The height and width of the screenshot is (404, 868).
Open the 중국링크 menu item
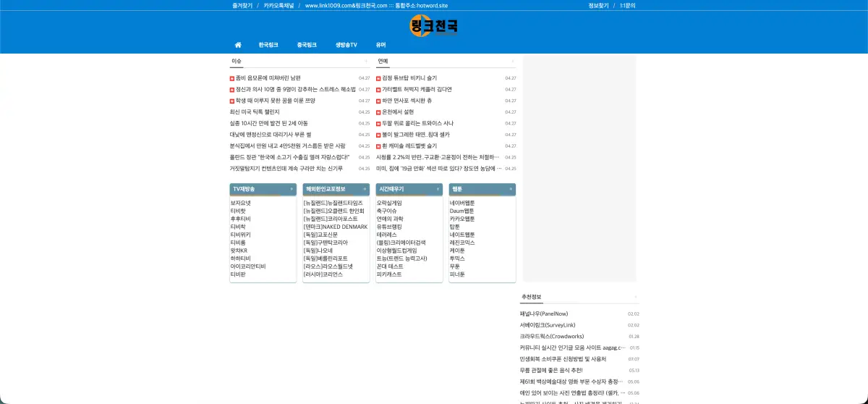(x=307, y=45)
